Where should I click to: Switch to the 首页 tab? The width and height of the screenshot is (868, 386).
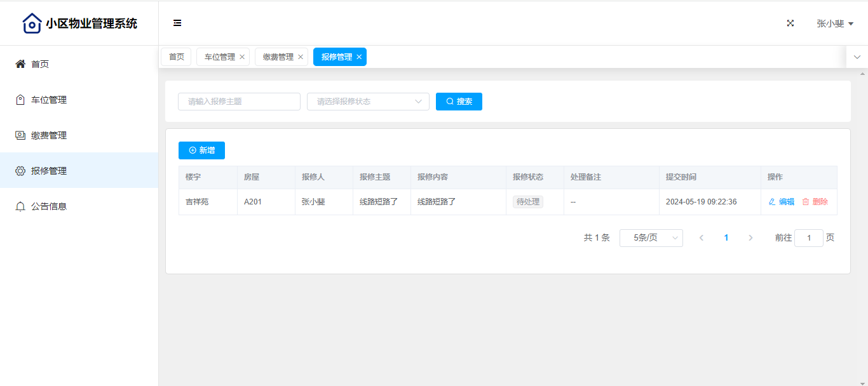coord(177,57)
